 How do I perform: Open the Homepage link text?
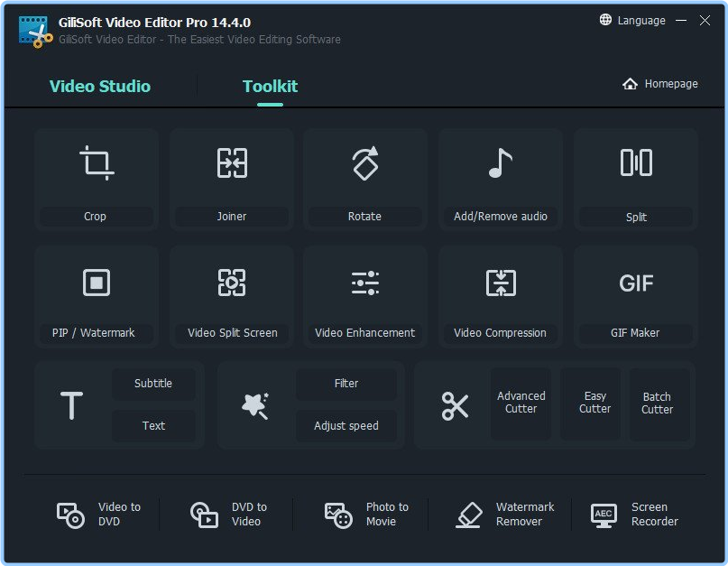[671, 84]
